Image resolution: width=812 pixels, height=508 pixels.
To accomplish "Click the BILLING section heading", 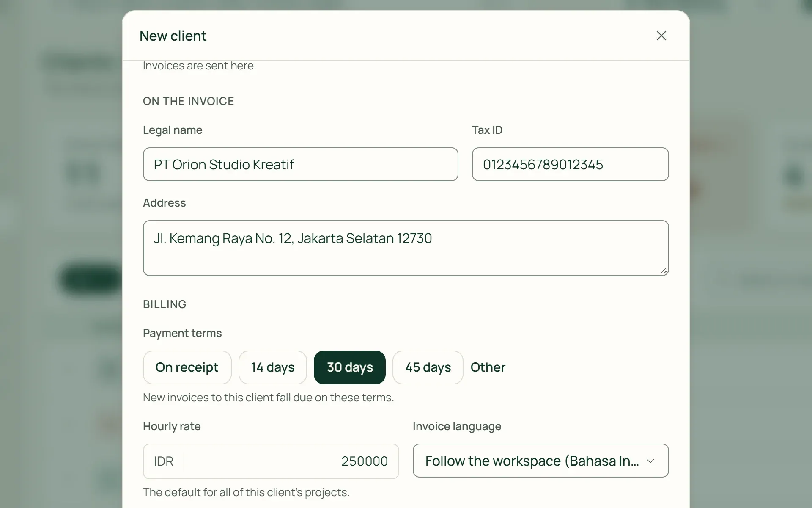I will click(165, 304).
